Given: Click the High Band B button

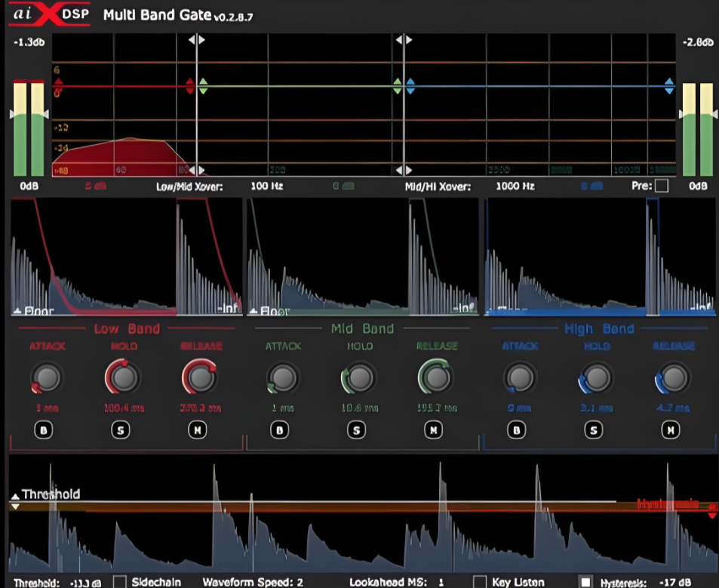Looking at the screenshot, I should click(517, 430).
